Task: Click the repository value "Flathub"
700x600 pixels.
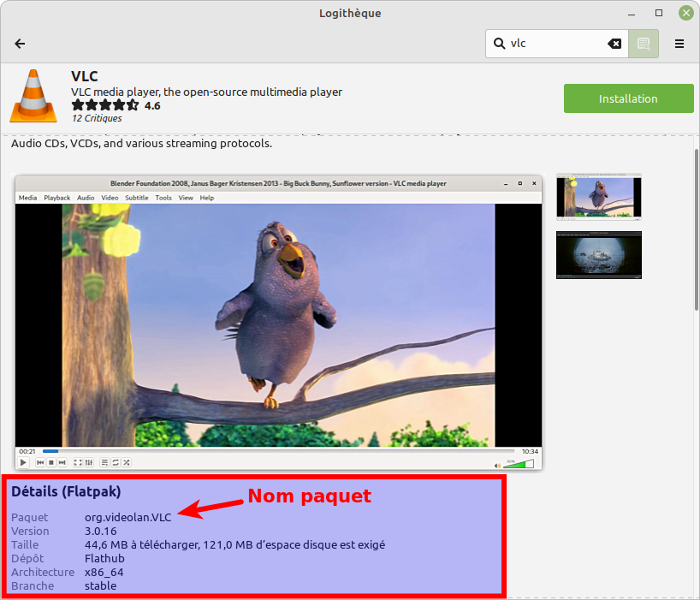Action: click(104, 558)
